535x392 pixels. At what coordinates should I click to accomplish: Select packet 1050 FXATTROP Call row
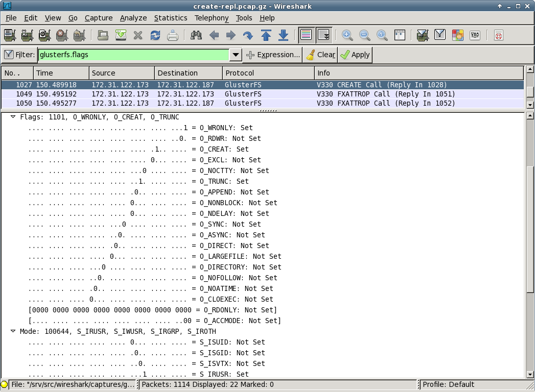262,103
